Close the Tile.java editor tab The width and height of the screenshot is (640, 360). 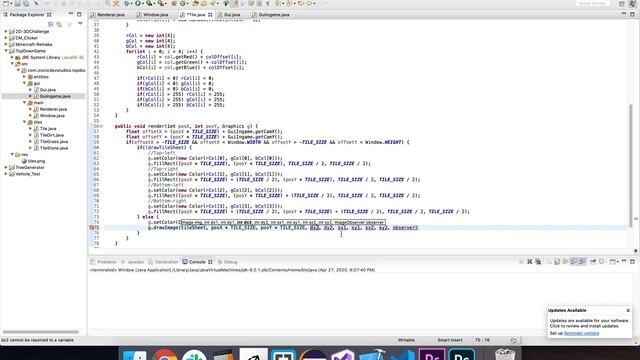[x=210, y=15]
